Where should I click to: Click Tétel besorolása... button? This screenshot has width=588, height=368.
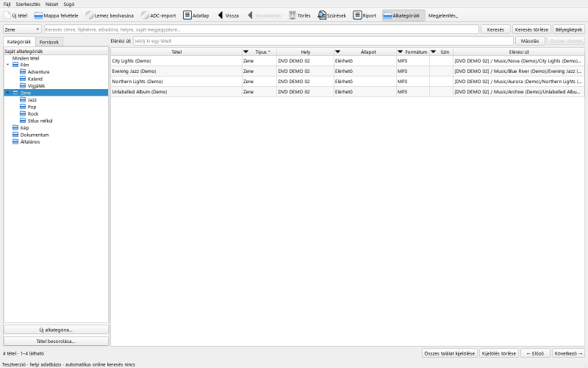[56, 341]
